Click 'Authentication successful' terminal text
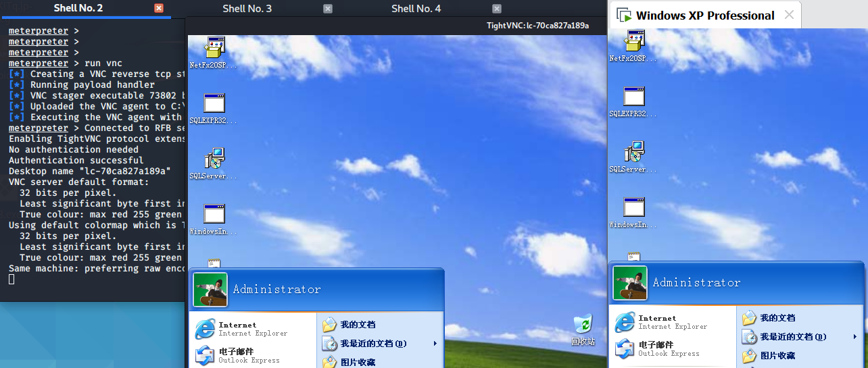 (76, 161)
